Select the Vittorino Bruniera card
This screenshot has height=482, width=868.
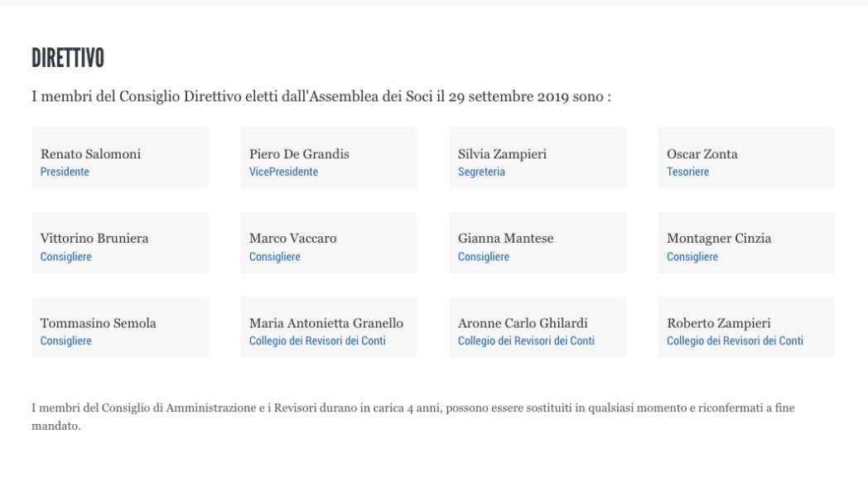point(120,243)
